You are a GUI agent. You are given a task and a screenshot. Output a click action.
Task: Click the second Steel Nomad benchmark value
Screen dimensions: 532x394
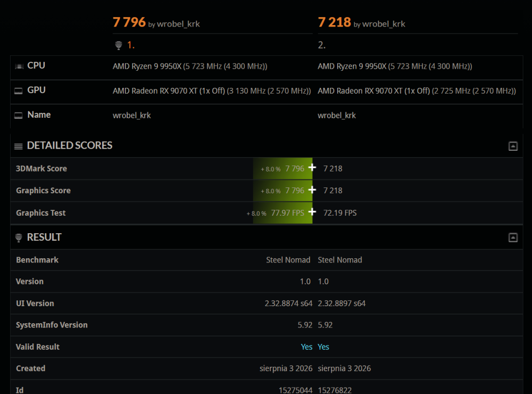pyautogui.click(x=340, y=260)
